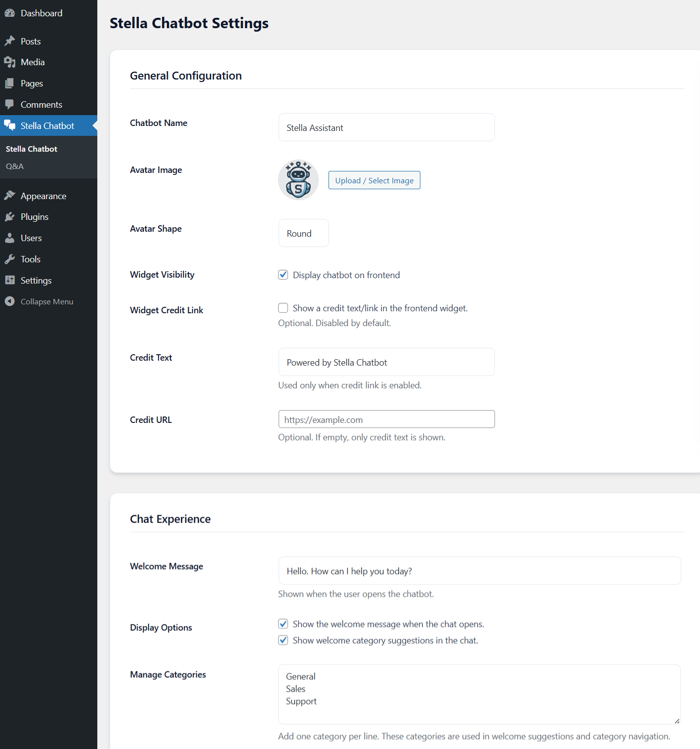Select the Tools wrench icon
Screen dimensions: 700x749
pos(10,259)
